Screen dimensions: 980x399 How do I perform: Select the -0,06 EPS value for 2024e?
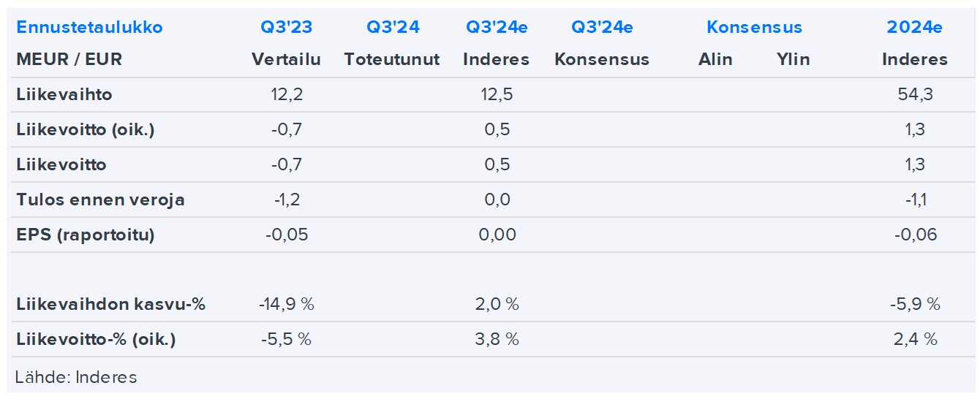pos(914,235)
